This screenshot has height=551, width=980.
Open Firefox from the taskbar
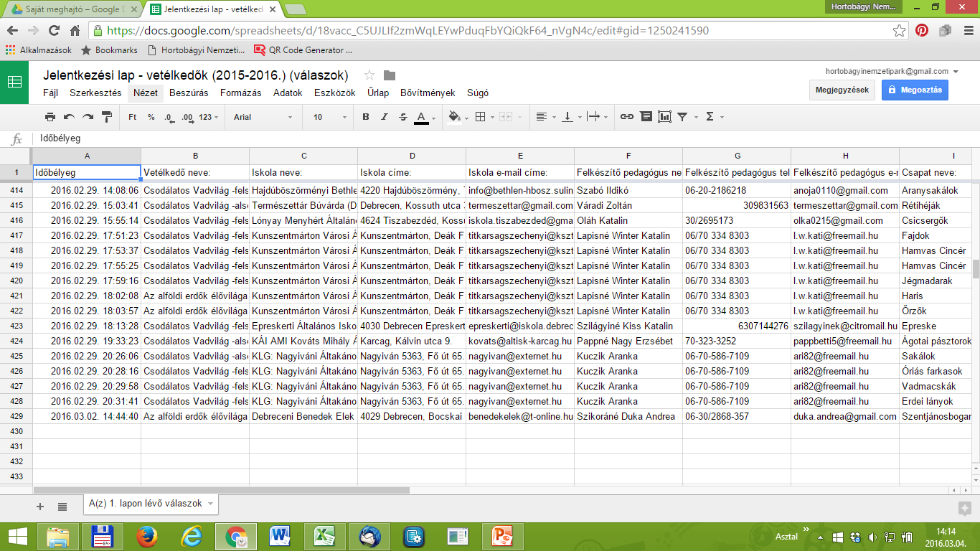[146, 536]
